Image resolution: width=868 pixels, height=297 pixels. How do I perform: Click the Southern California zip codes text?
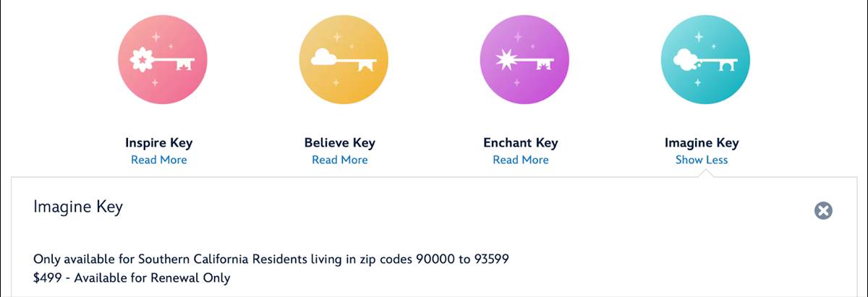pos(276,259)
